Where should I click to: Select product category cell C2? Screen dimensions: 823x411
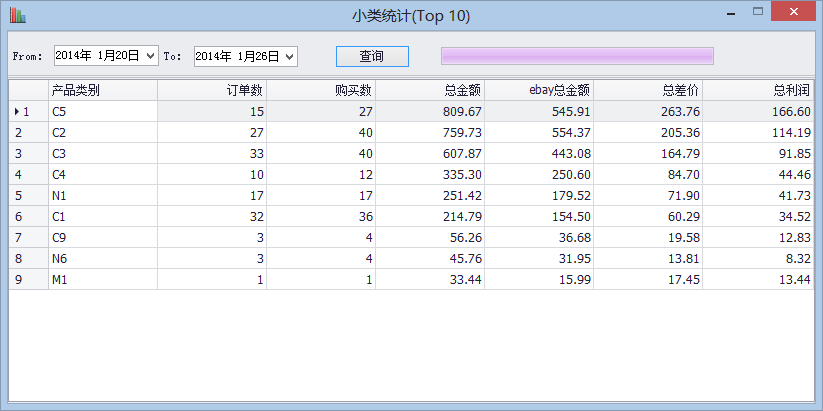coord(103,132)
